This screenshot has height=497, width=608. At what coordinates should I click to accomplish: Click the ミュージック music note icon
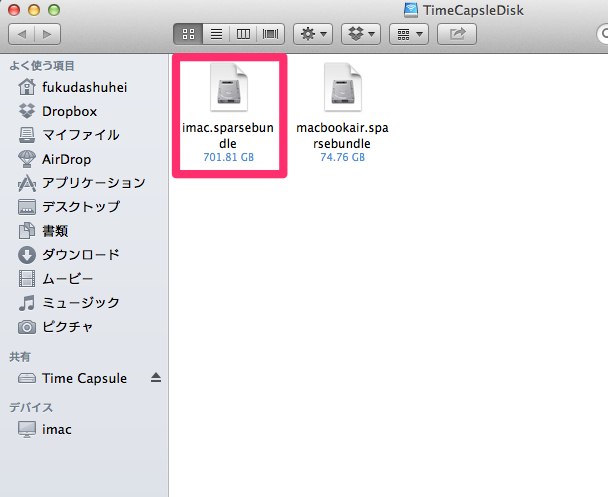27,303
